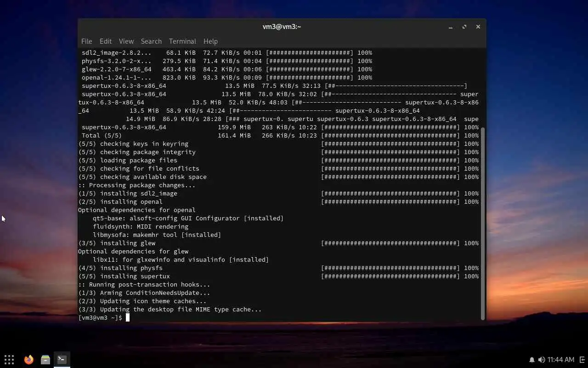The height and width of the screenshot is (368, 588).
Task: Click "(5/5) checking package integrity" line
Action: [x=278, y=152]
